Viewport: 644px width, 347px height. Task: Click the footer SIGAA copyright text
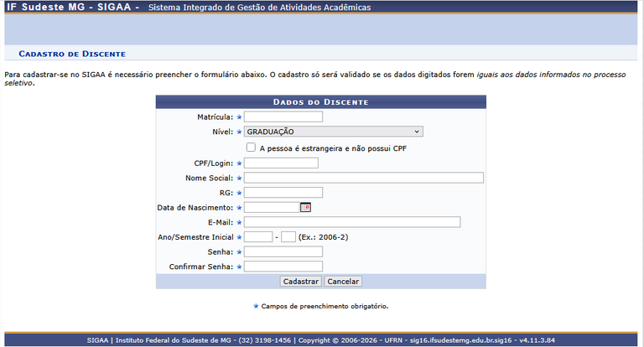tap(321, 340)
